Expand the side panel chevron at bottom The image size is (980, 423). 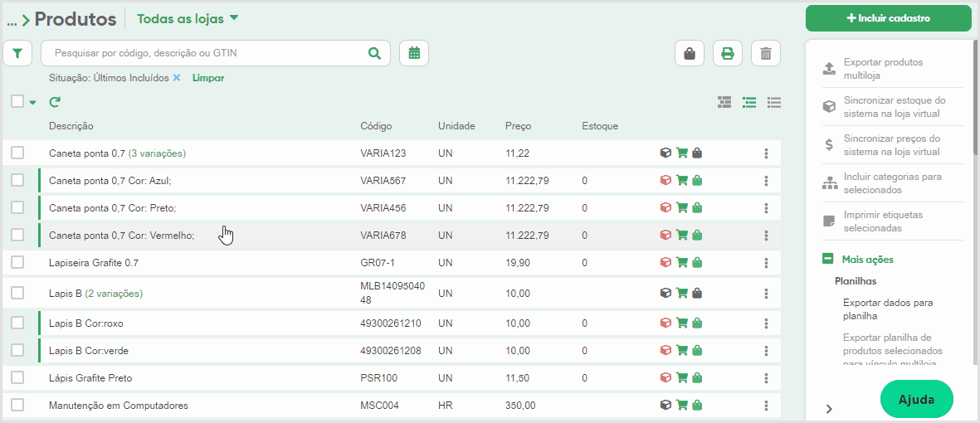click(x=829, y=409)
